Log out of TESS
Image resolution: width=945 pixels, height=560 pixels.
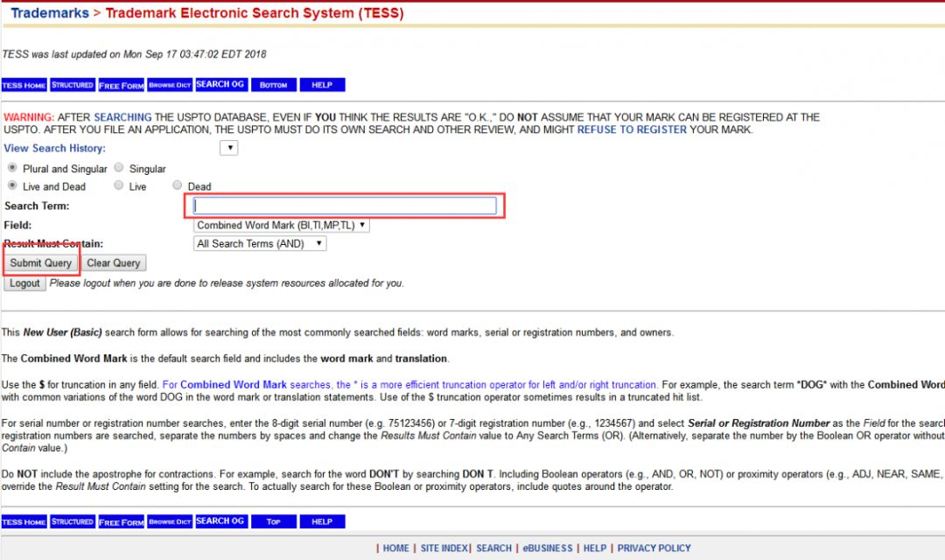coord(24,283)
